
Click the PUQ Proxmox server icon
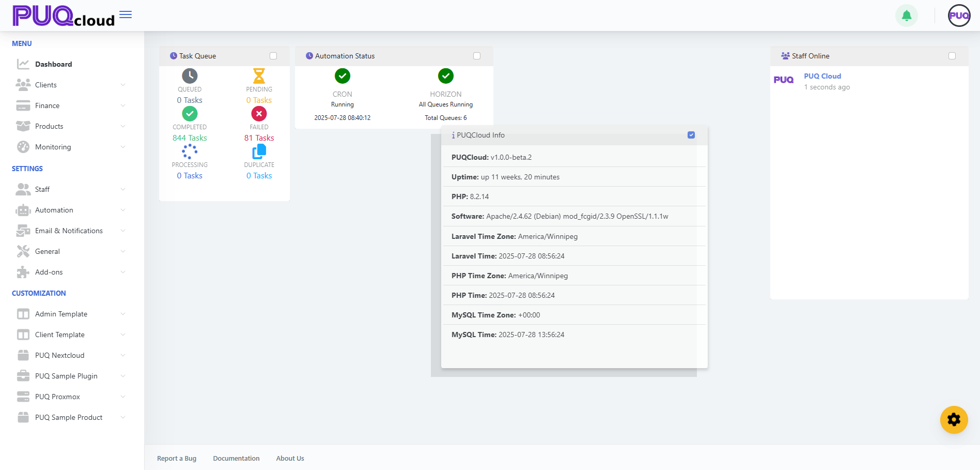tap(23, 397)
